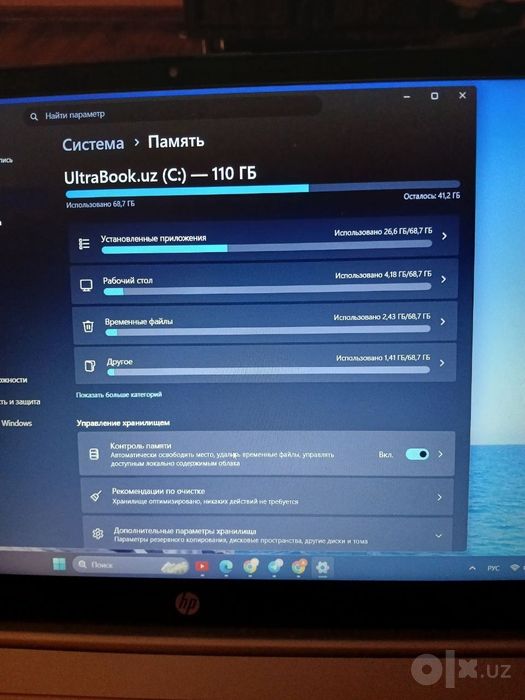525x700 pixels.
Task: Open Telegram from the taskbar
Action: click(x=275, y=567)
